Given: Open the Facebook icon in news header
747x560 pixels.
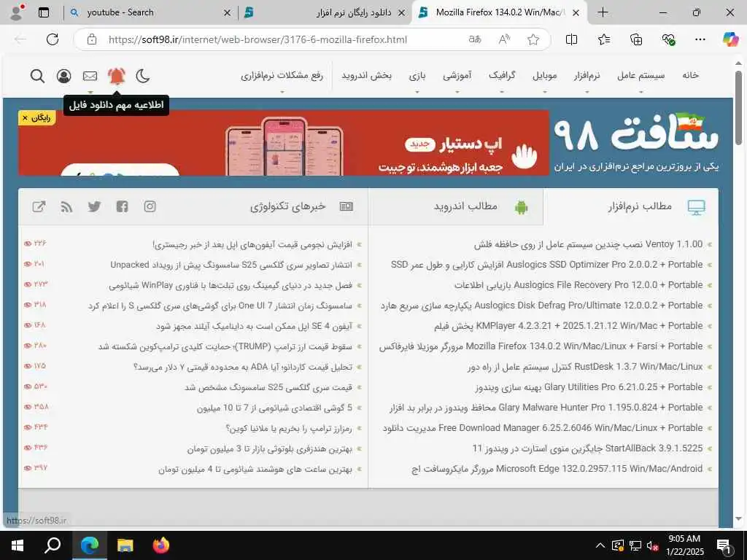Looking at the screenshot, I should (123, 206).
